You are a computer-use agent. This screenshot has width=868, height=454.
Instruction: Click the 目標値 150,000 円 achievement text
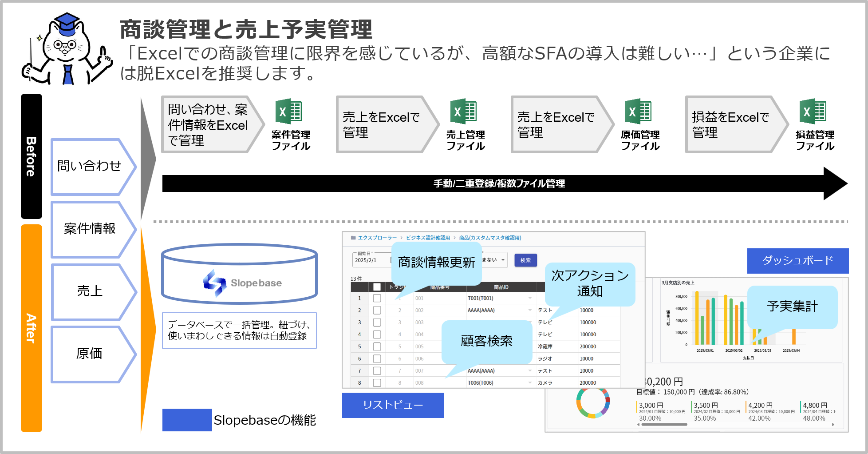[692, 392]
